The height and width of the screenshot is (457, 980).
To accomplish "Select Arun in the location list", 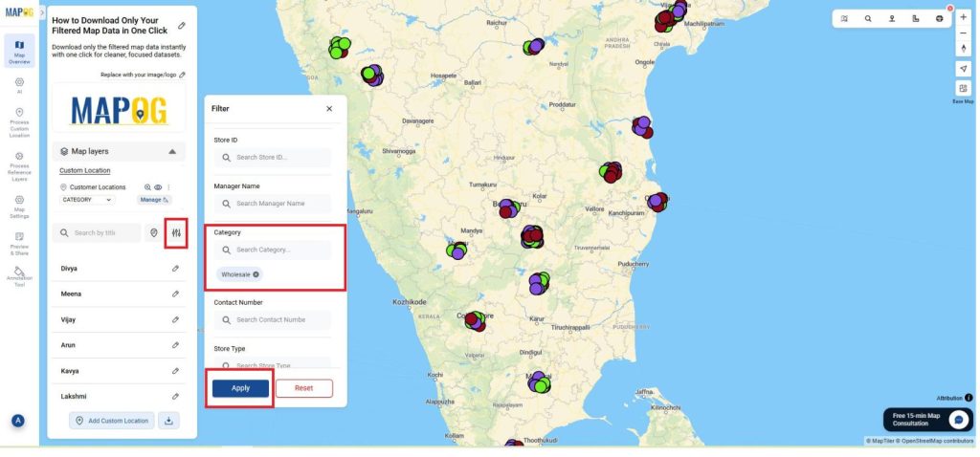I will 68,345.
